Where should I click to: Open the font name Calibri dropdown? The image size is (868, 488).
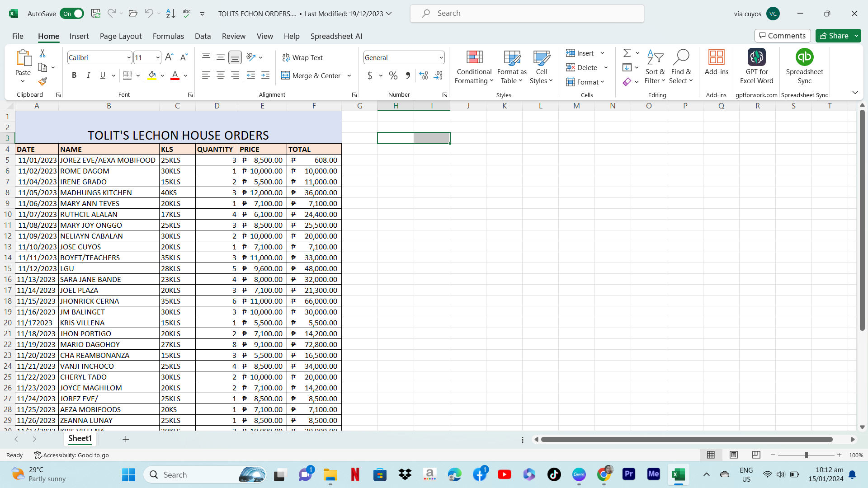point(129,58)
